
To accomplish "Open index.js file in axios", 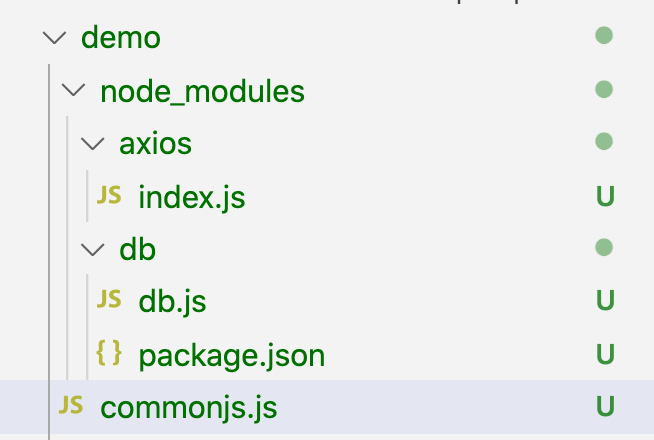I will 192,197.
